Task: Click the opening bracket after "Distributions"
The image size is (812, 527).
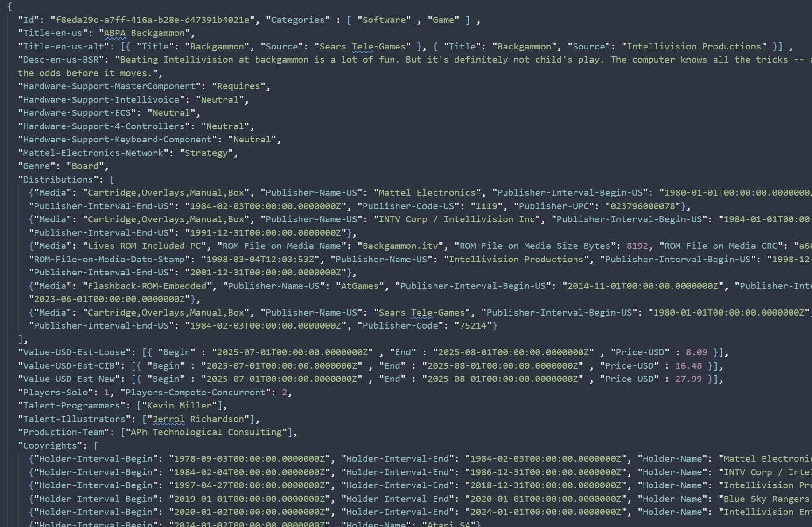Action: click(x=112, y=180)
